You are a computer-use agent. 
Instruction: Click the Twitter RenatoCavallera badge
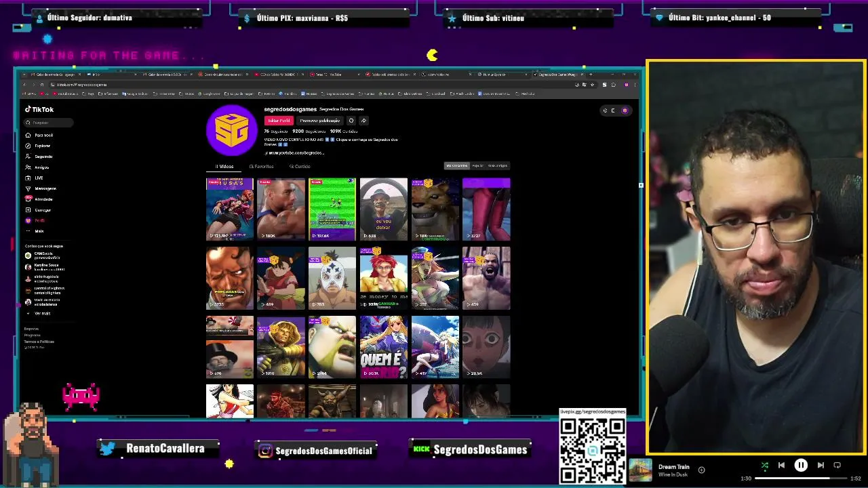(159, 449)
